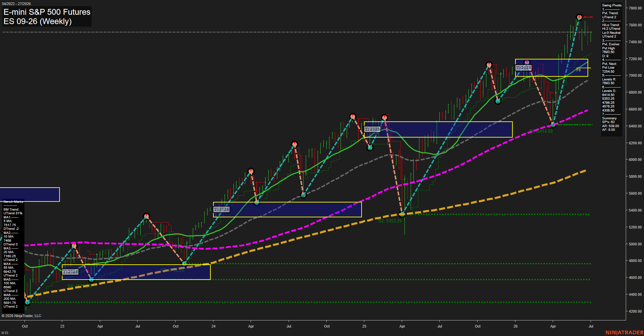This screenshot has width=644, height=336.
Task: Click the S2: 5353.25 support label
Action: (390, 221)
